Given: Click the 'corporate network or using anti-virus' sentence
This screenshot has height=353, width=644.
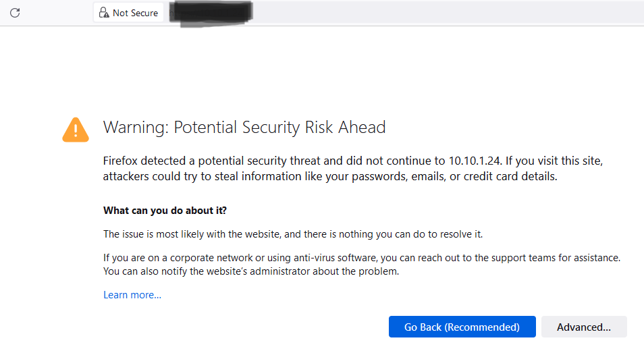Looking at the screenshot, I should 362,258.
